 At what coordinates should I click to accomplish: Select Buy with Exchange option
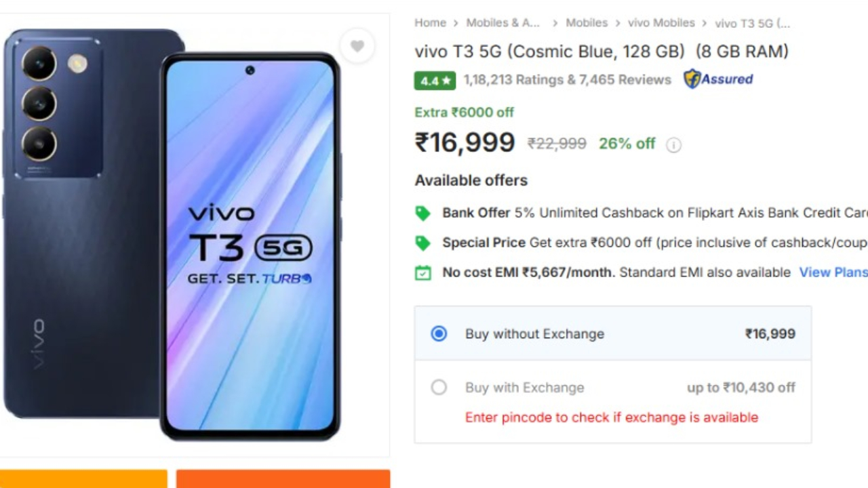(x=439, y=388)
